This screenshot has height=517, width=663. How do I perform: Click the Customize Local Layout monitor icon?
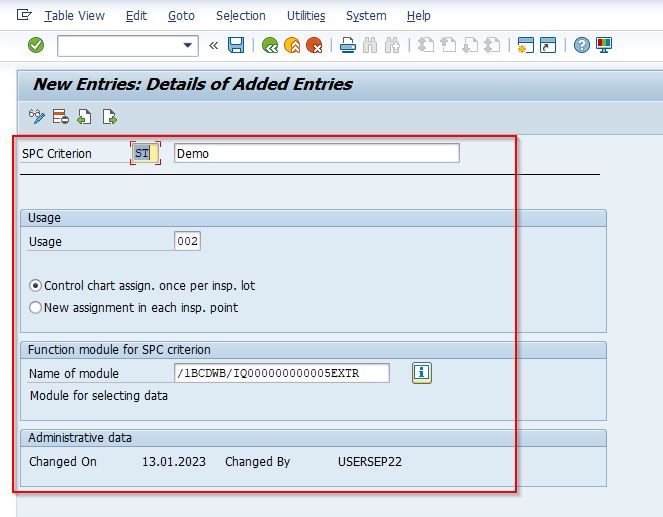click(604, 45)
